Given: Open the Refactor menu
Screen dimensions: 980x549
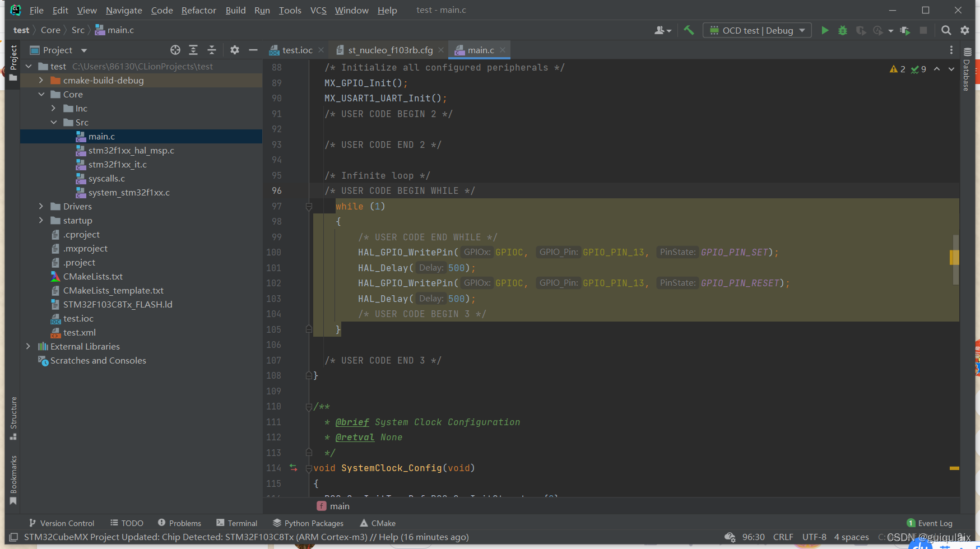Looking at the screenshot, I should pyautogui.click(x=199, y=10).
